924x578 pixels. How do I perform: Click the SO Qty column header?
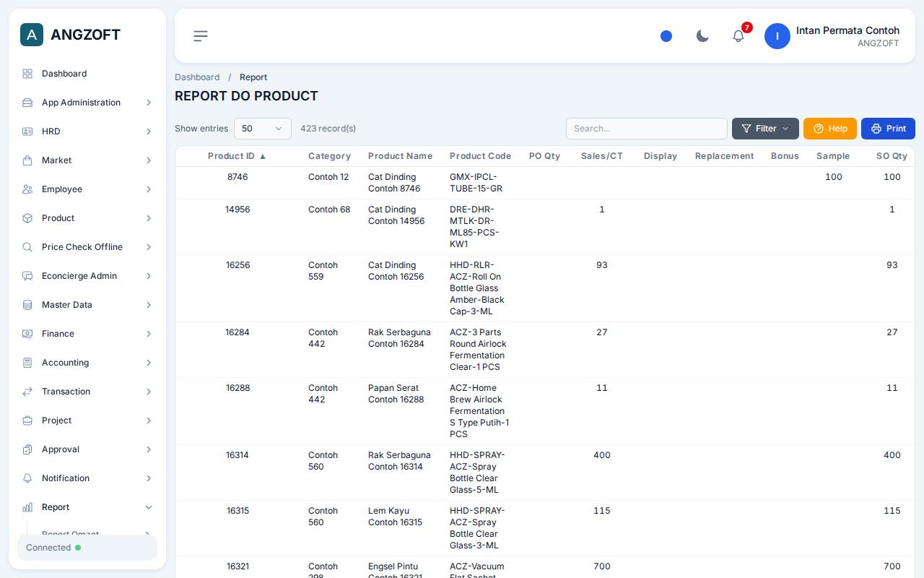pyautogui.click(x=892, y=156)
